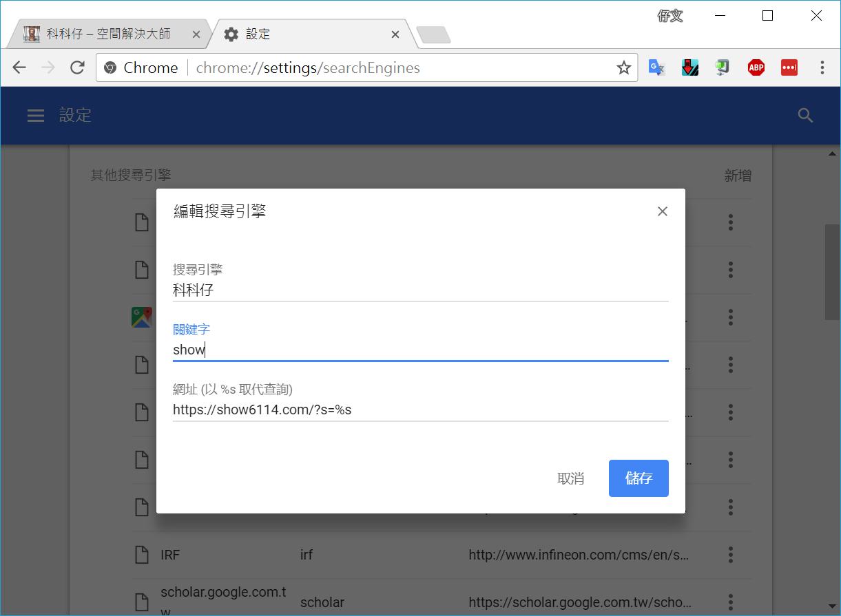Click the red download arrow extension icon
Image resolution: width=841 pixels, height=616 pixels.
[x=690, y=67]
